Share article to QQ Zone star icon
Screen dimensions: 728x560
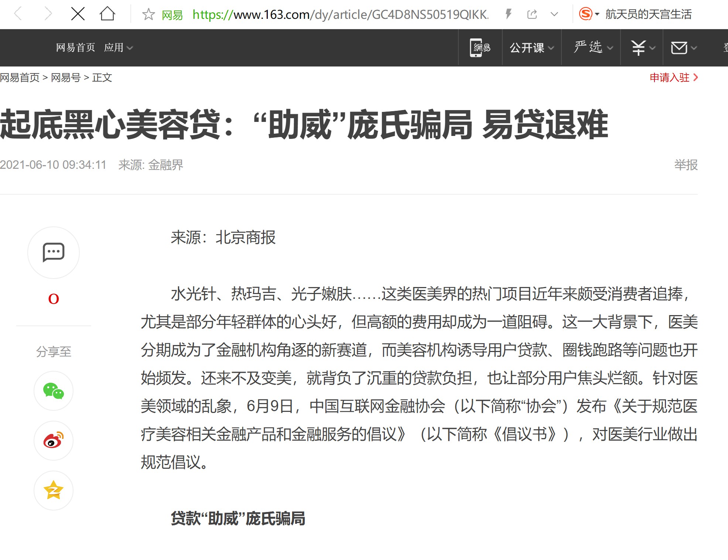point(54,491)
